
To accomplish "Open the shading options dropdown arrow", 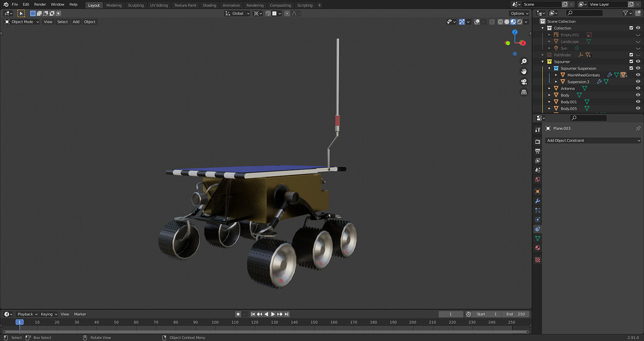I will (526, 22).
